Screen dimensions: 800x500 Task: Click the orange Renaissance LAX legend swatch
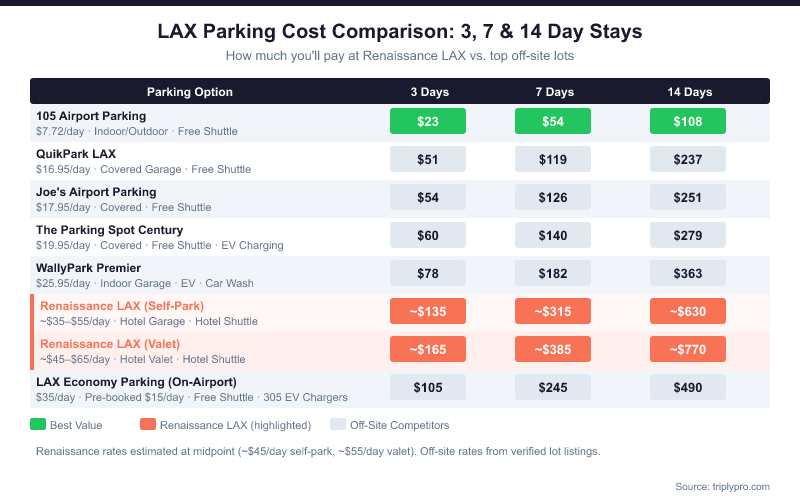[148, 425]
